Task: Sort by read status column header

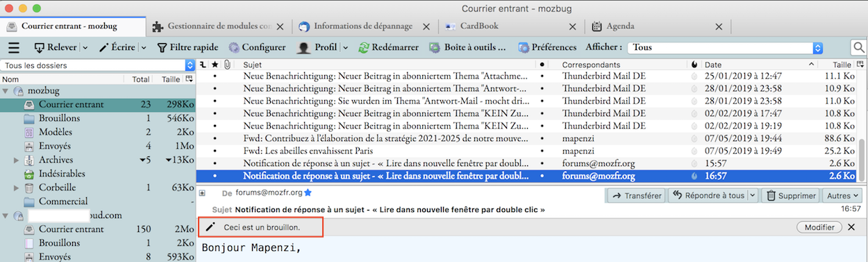Action: click(x=542, y=64)
